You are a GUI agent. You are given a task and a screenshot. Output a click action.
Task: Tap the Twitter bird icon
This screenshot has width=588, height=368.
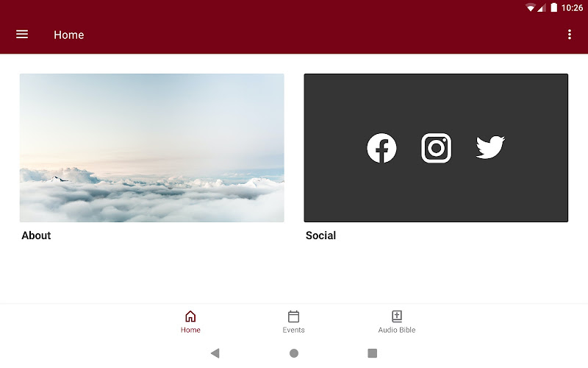point(490,147)
